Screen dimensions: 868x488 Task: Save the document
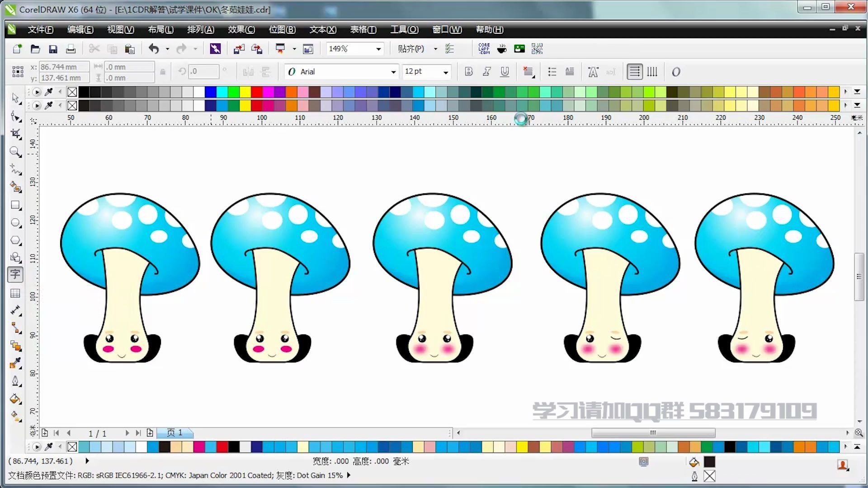click(x=53, y=48)
